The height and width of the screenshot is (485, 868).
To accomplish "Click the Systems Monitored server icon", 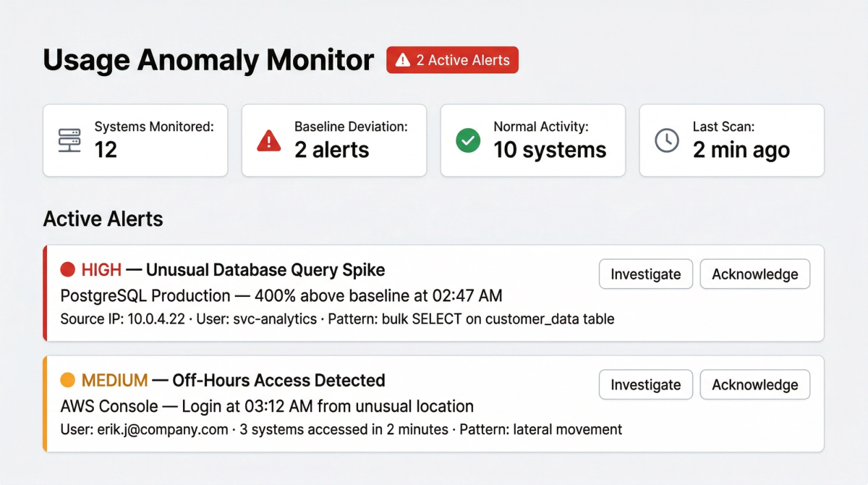I will click(68, 140).
